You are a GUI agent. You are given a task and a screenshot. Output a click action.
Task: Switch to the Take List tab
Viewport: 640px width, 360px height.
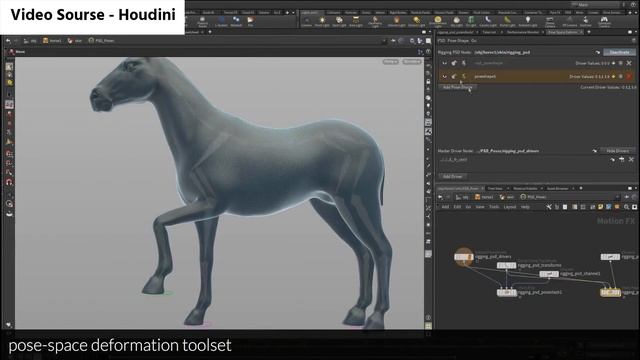click(x=489, y=32)
